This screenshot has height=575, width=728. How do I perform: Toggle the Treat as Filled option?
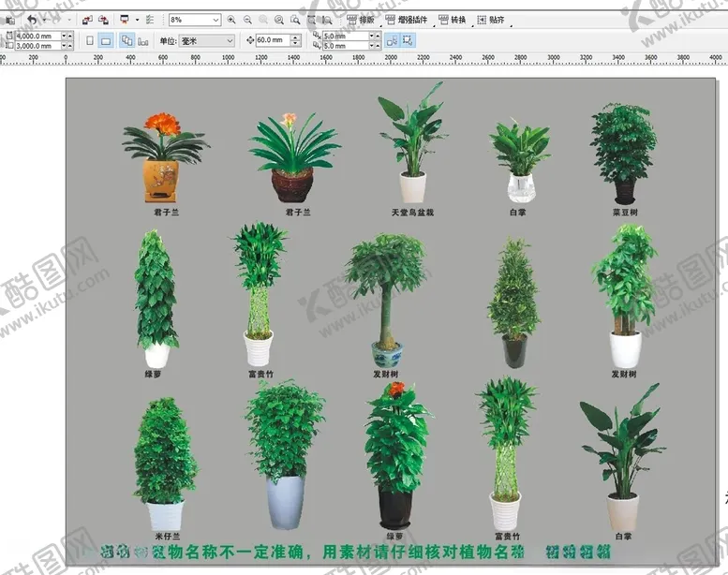point(392,40)
